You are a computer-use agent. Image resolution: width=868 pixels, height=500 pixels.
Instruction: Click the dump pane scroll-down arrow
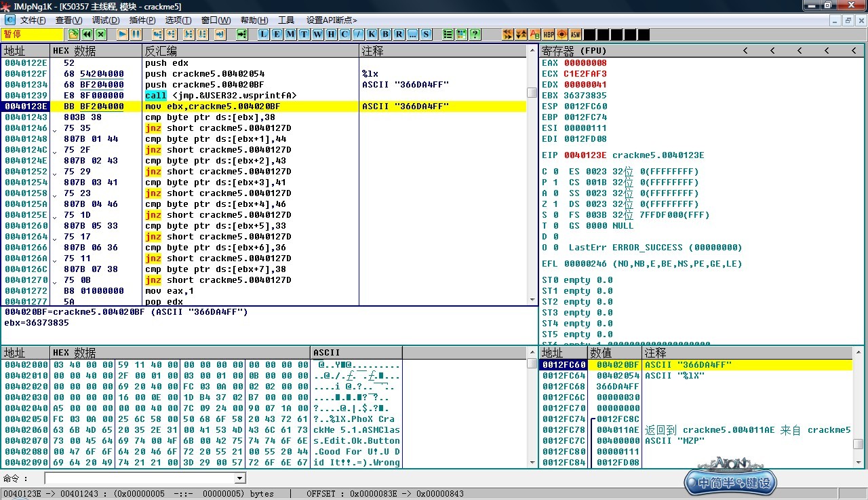click(x=532, y=463)
